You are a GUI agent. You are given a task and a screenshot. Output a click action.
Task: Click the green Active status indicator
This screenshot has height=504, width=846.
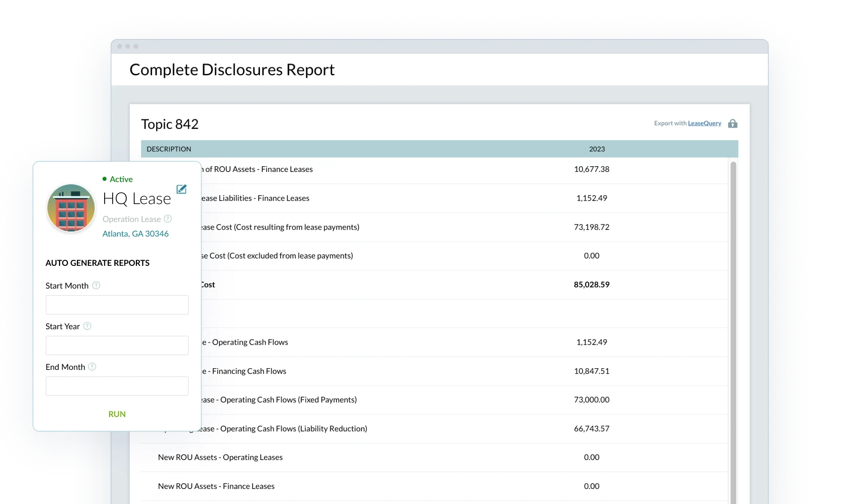tap(105, 179)
